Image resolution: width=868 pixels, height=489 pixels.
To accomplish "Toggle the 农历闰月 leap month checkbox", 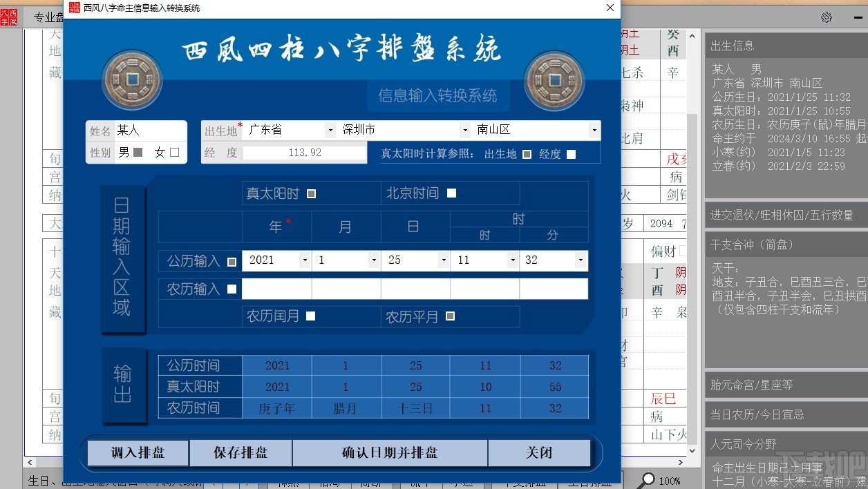I will click(x=310, y=316).
